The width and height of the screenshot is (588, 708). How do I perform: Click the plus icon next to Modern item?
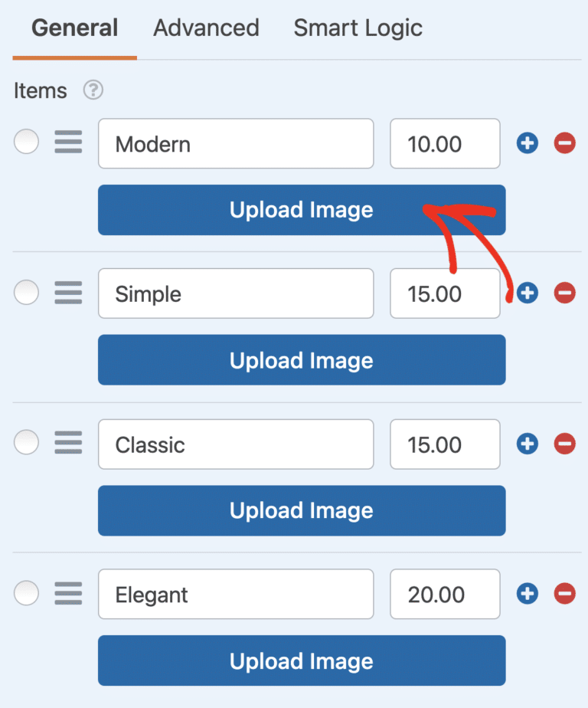(x=527, y=143)
